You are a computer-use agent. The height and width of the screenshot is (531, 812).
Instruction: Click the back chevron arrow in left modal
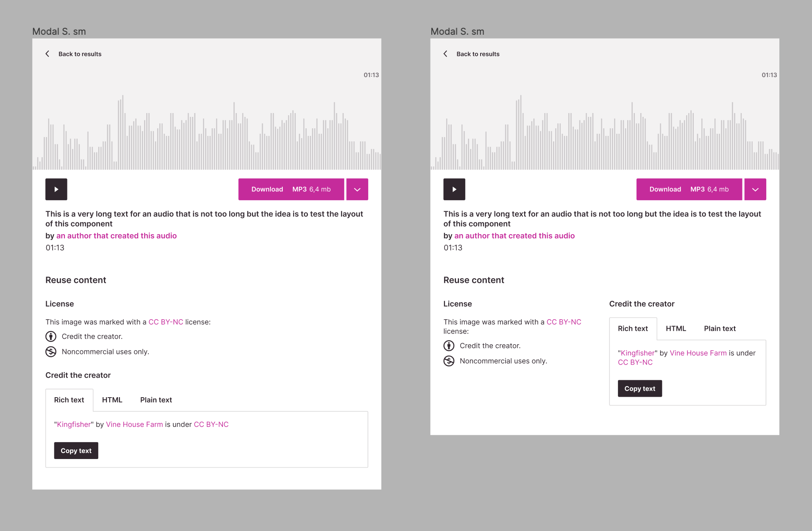coord(47,54)
